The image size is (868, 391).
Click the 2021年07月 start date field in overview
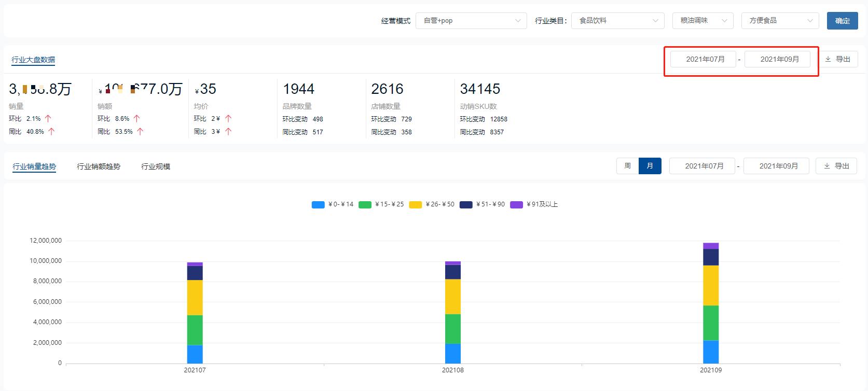703,59
